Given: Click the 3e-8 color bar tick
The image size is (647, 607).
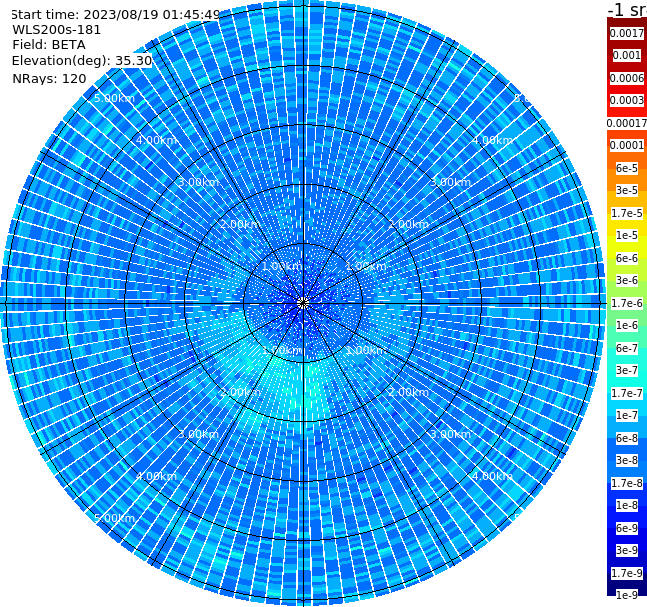Looking at the screenshot, I should coord(627,460).
